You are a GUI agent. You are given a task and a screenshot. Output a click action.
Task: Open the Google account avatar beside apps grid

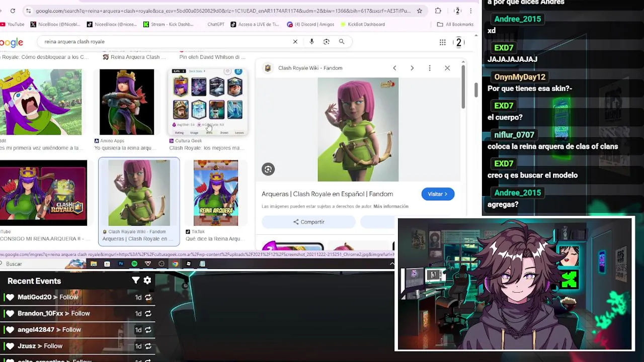tap(459, 43)
